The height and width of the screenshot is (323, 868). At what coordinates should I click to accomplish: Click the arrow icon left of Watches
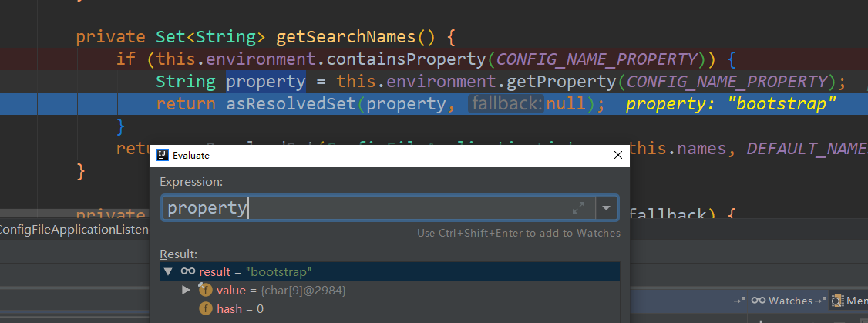pyautogui.click(x=738, y=301)
